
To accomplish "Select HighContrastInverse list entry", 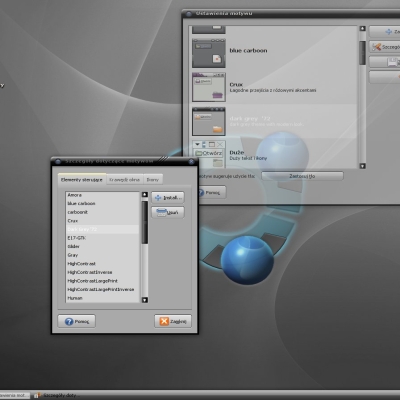I will [102, 272].
